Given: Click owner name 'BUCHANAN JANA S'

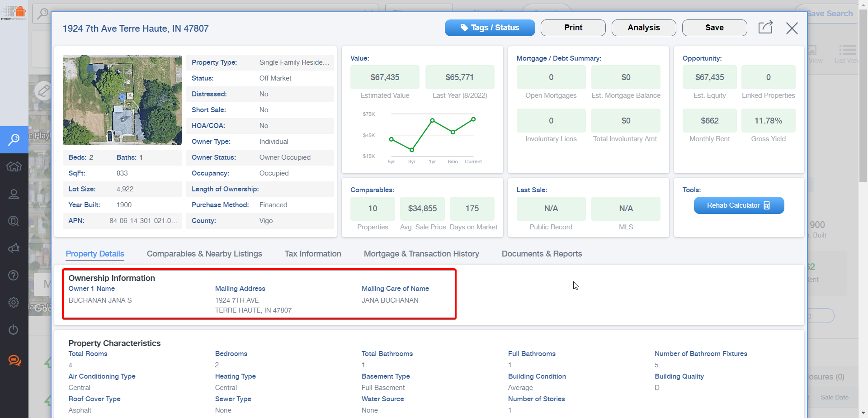Looking at the screenshot, I should [x=100, y=300].
